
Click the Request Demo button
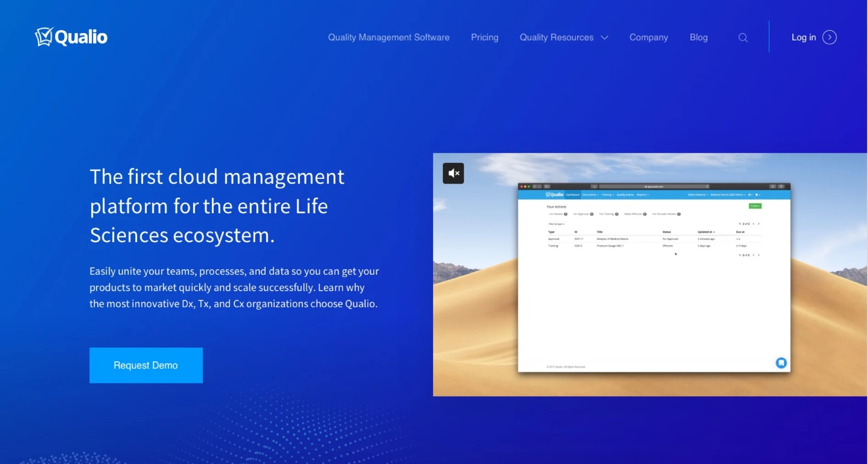click(x=146, y=365)
